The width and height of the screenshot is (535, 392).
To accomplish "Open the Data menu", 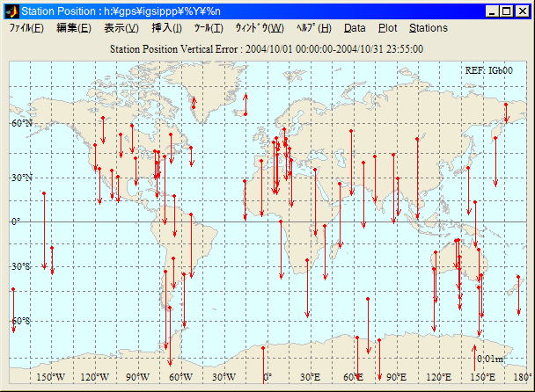I will (355, 28).
